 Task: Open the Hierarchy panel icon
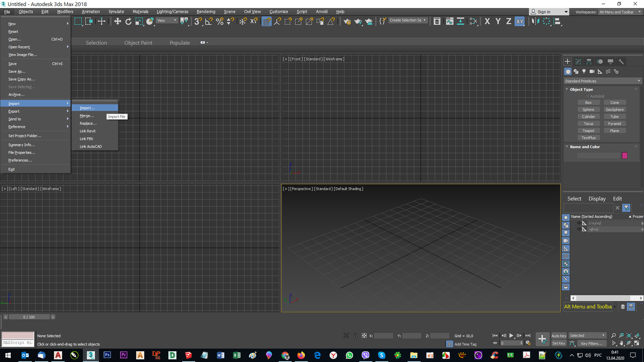click(x=589, y=62)
